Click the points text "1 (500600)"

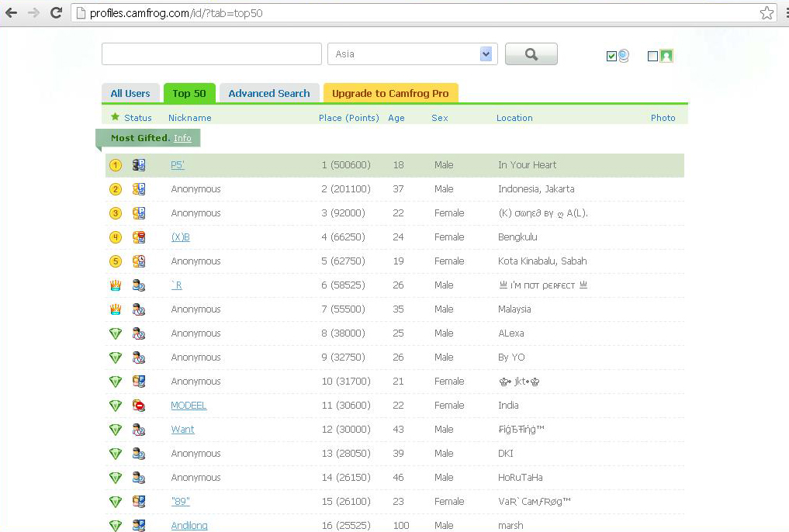coord(346,165)
